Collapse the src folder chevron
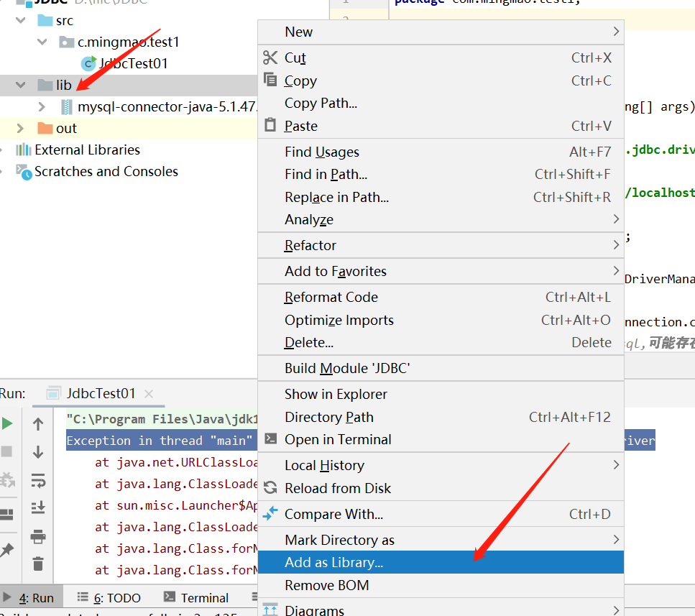This screenshot has height=616, width=695. click(x=20, y=20)
